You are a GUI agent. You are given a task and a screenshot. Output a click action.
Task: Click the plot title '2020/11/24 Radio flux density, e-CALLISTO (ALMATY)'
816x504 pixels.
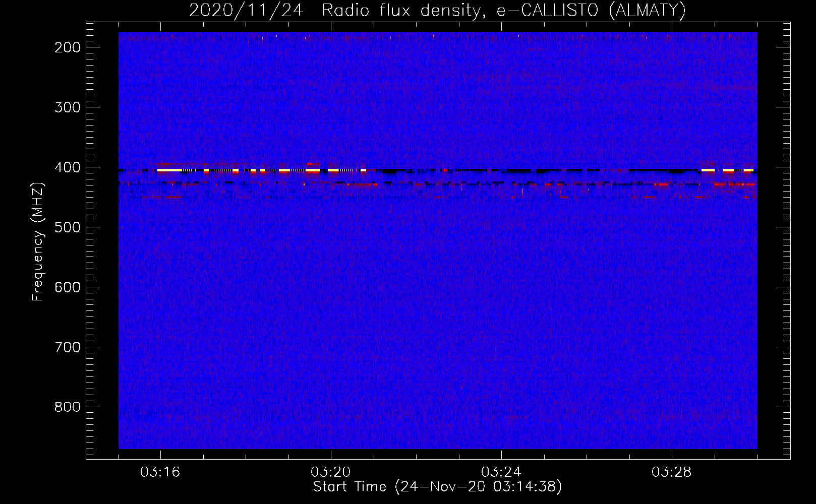pyautogui.click(x=437, y=10)
